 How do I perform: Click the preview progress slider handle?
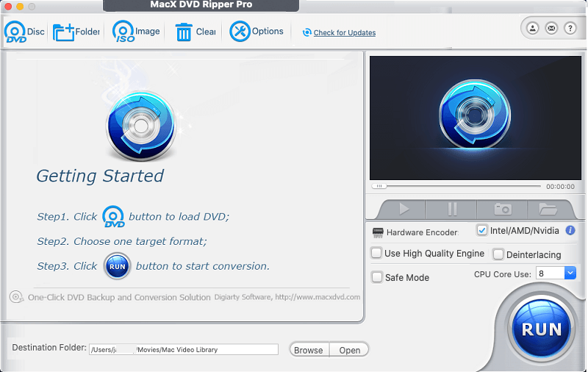click(x=379, y=186)
